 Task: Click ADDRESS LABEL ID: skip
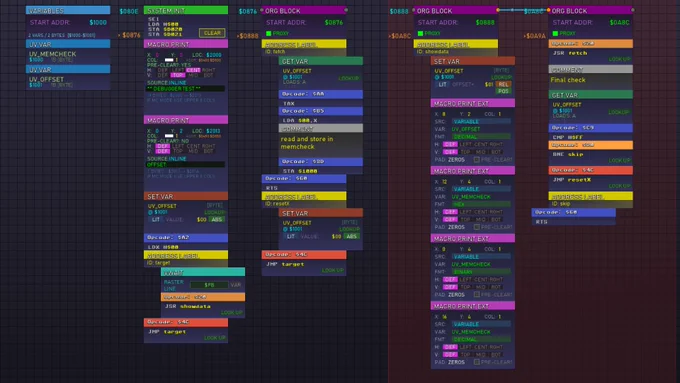point(591,200)
